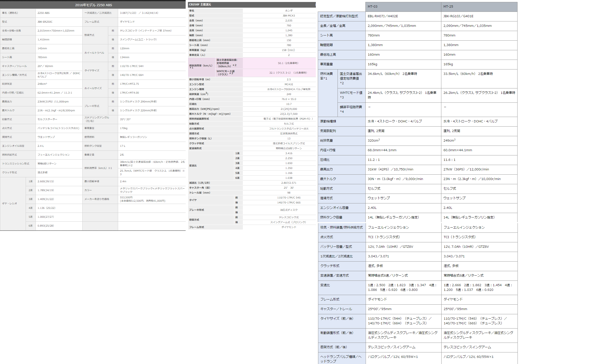The width and height of the screenshot is (609, 364).
Task: Click the 2016年モデル Z250 ABS header bar
Action: [x=93, y=5]
